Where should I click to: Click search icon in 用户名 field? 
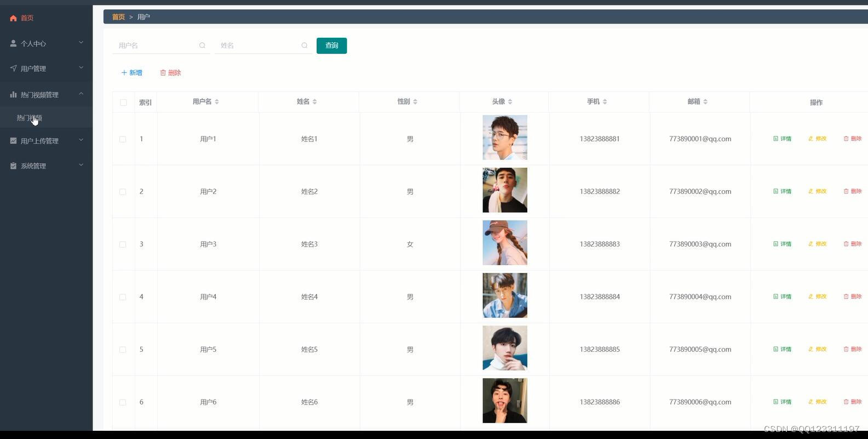tap(202, 45)
